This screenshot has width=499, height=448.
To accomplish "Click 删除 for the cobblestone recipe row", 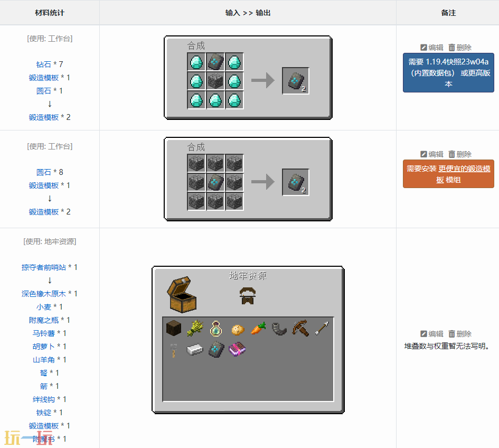I will 460,154.
